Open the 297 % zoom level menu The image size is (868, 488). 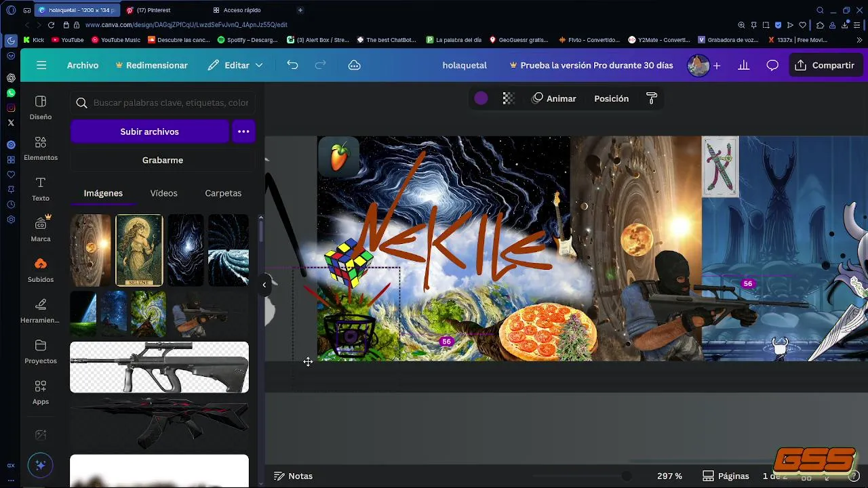pyautogui.click(x=669, y=476)
